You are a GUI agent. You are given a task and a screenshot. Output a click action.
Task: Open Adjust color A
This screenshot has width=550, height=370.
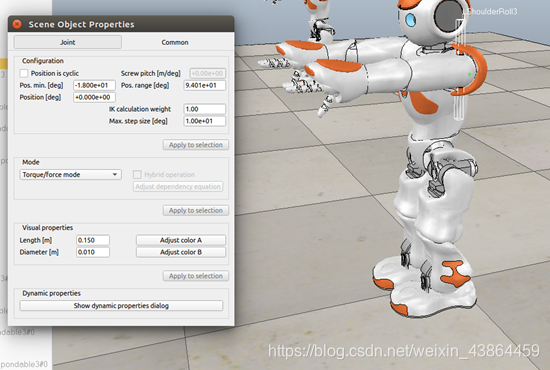click(181, 240)
